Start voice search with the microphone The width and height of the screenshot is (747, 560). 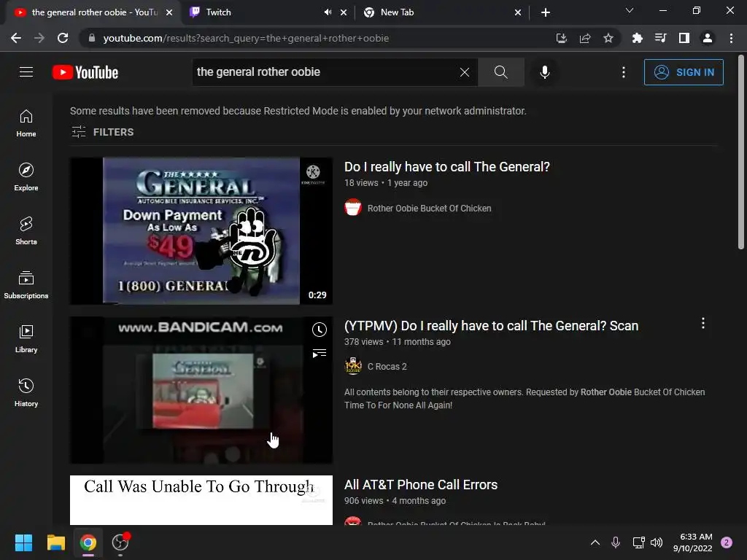(544, 72)
